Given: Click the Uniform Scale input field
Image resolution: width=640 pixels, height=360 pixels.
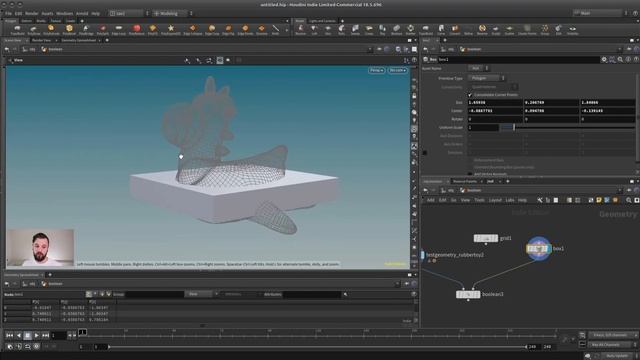Looking at the screenshot, I should point(483,127).
